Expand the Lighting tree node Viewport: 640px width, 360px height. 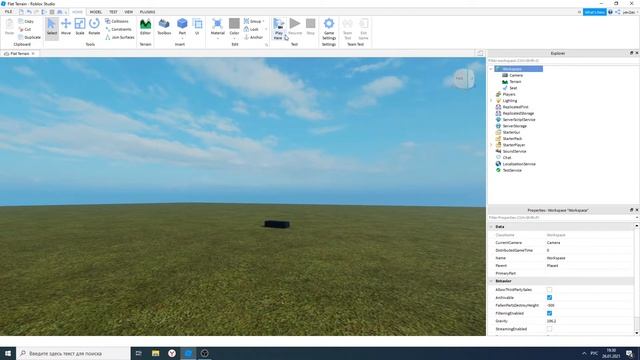coord(491,100)
